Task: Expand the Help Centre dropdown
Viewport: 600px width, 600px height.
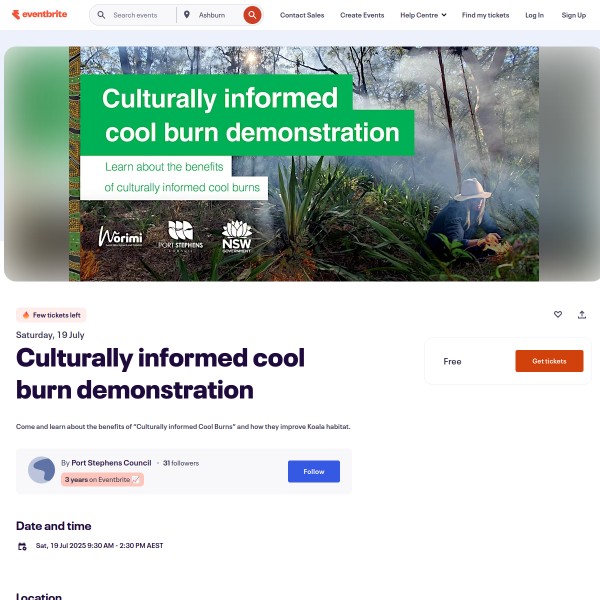Action: click(x=423, y=15)
